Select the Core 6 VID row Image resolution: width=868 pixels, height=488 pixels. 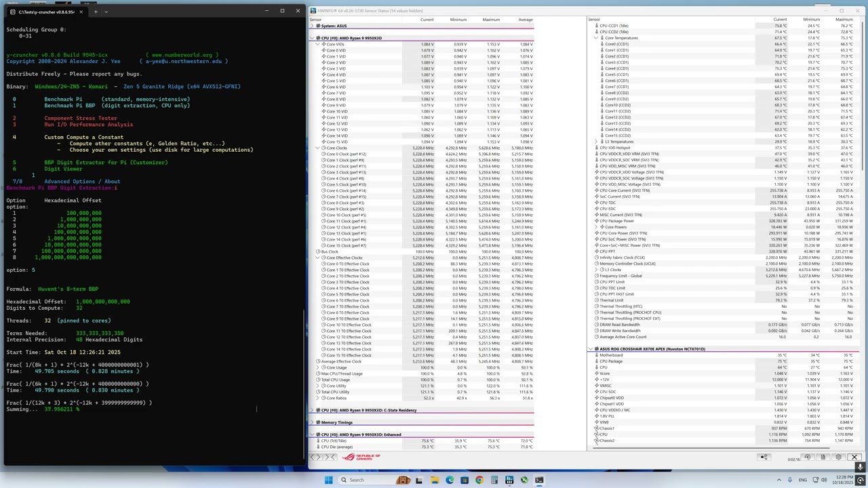422,87
